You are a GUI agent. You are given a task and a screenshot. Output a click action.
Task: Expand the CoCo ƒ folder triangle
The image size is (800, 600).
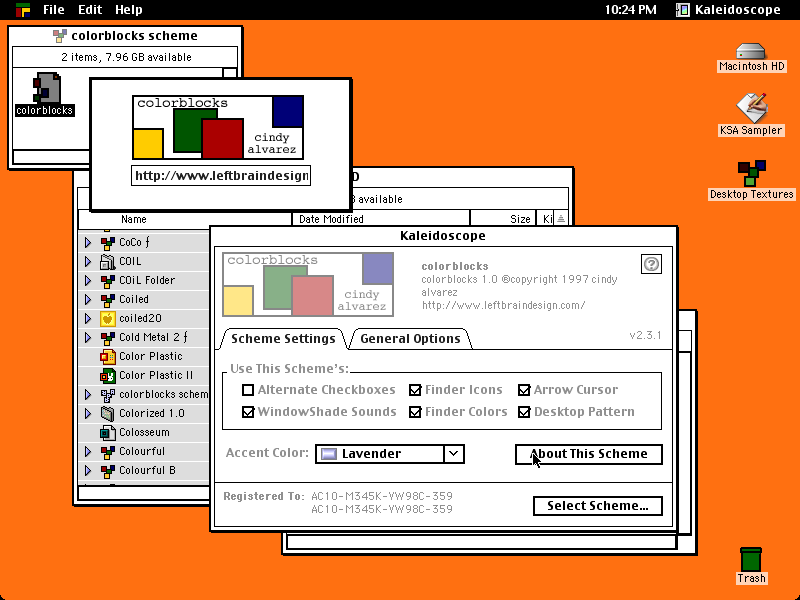(x=88, y=242)
